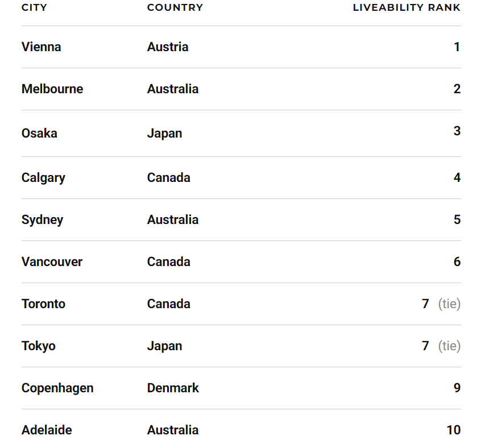Viewport: 485px width, 448px height.
Task: Click on the Osaka city entry
Action: tap(39, 133)
